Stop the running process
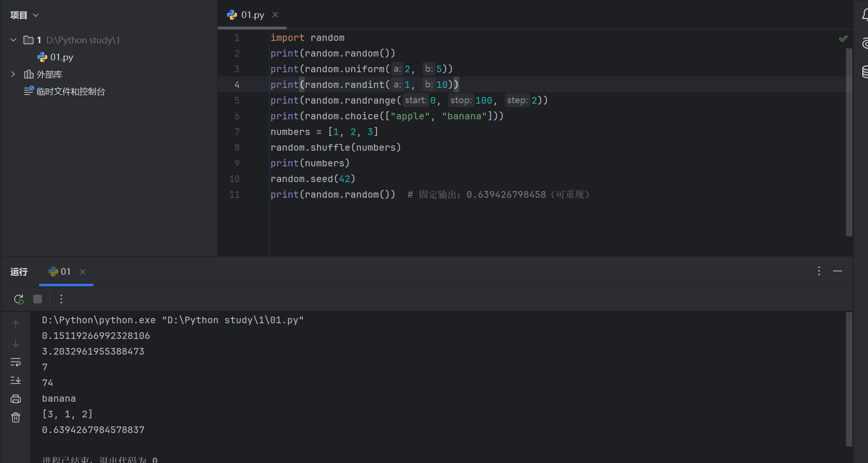This screenshot has height=463, width=868. pos(38,299)
